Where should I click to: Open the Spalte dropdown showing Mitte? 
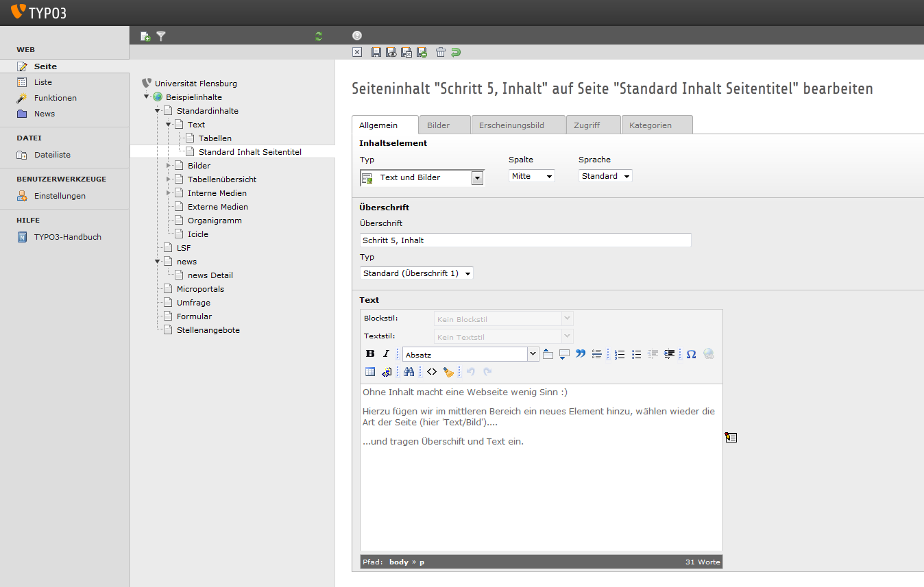[x=532, y=176]
